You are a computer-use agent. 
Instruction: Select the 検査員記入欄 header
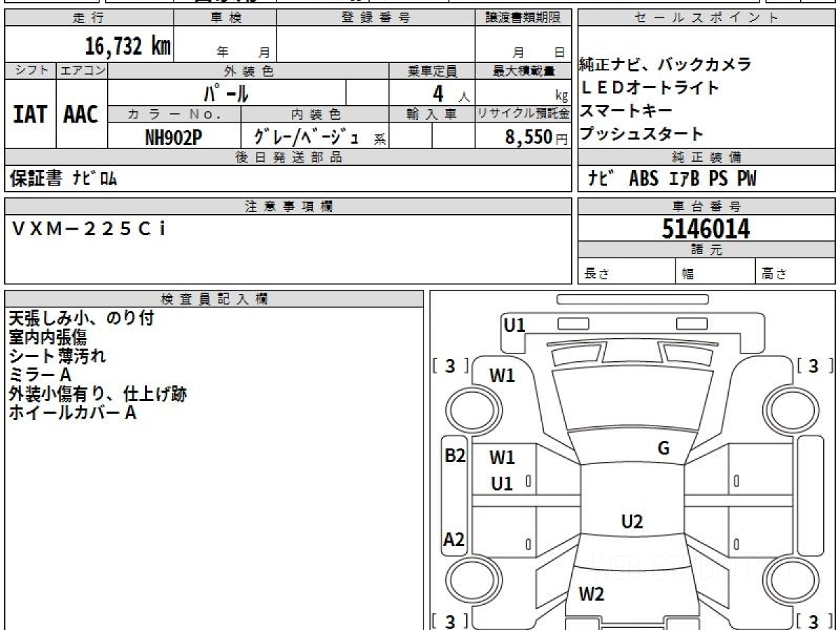(x=214, y=299)
